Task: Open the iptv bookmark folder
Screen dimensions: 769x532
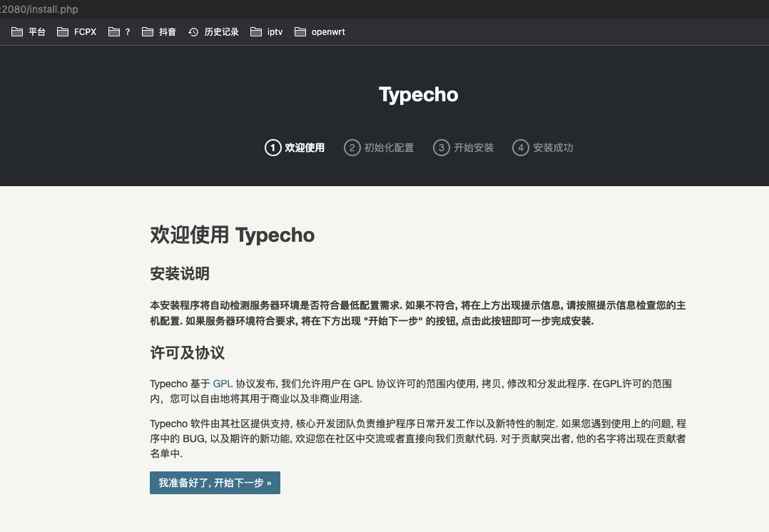Action: point(266,32)
